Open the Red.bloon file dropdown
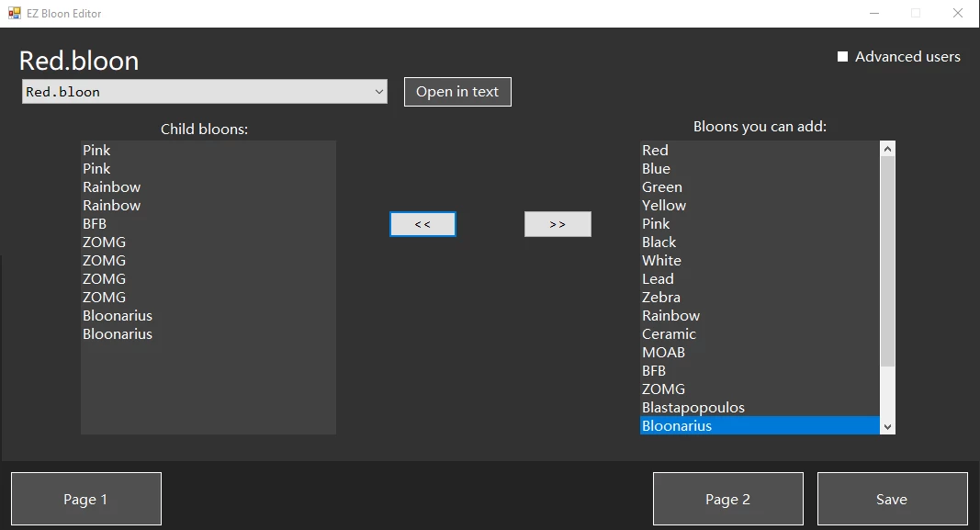980x530 pixels. coord(205,92)
